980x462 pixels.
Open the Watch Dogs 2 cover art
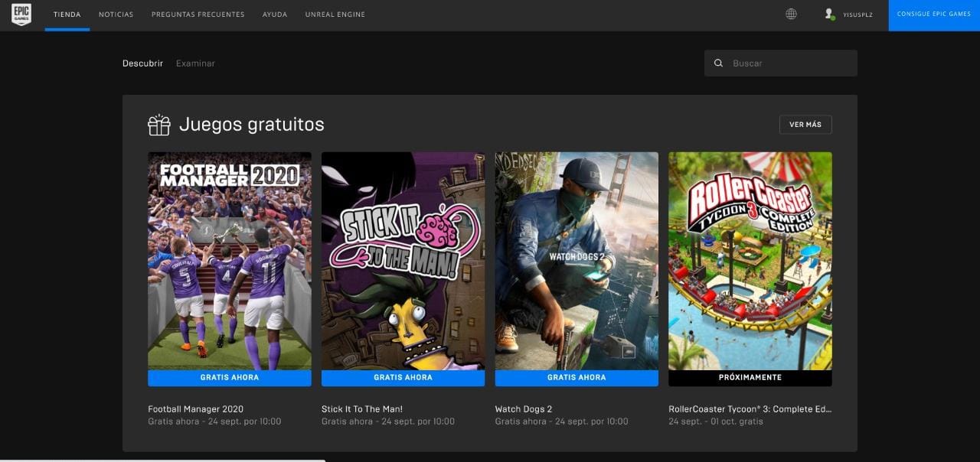pyautogui.click(x=577, y=261)
